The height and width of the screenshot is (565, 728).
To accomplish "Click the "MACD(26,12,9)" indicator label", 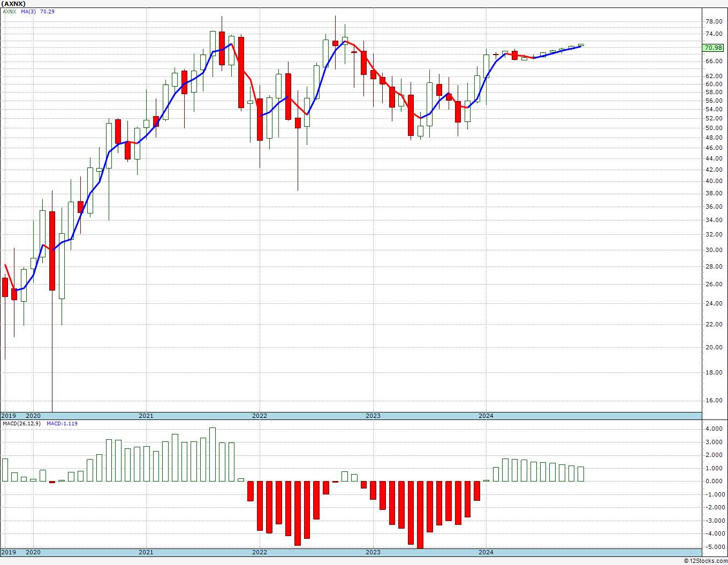I will click(21, 423).
